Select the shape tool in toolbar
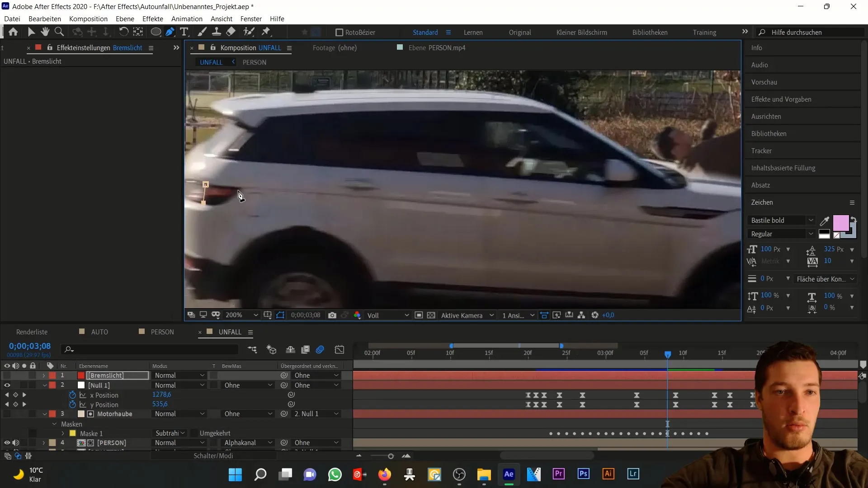The height and width of the screenshot is (488, 868). coord(156,32)
